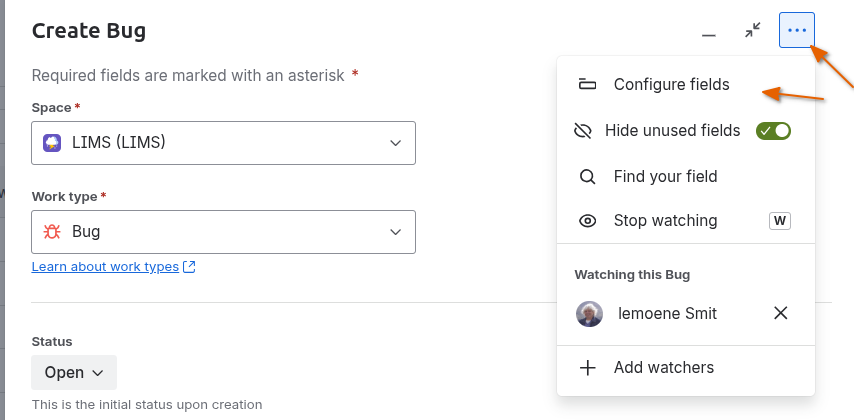
Task: Click Iemoene Smit's avatar thumbnail
Action: (x=590, y=314)
